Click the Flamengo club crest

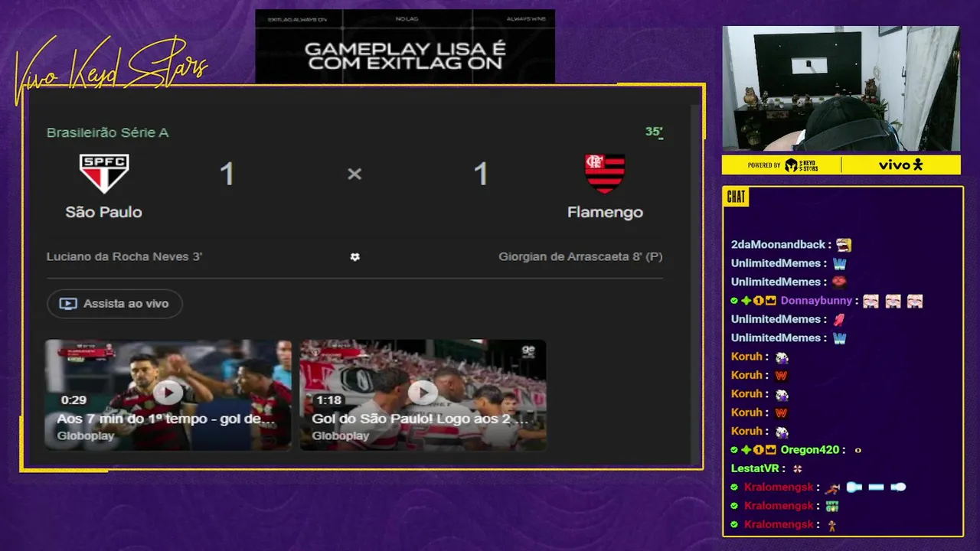point(605,174)
